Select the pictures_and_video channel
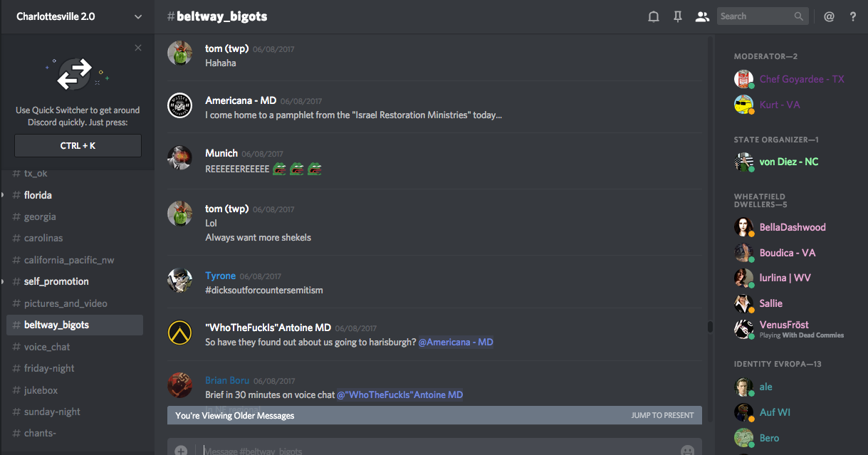This screenshot has width=868, height=455. point(66,303)
